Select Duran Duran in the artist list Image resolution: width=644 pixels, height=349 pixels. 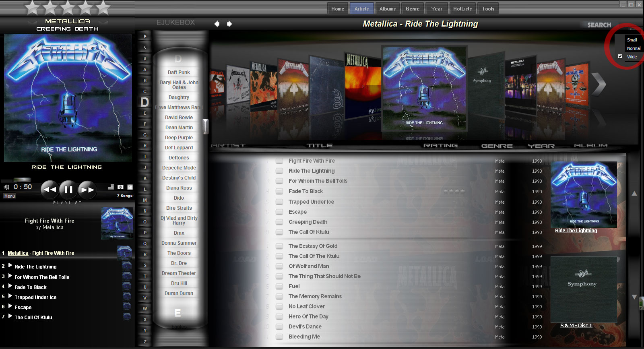(x=179, y=293)
